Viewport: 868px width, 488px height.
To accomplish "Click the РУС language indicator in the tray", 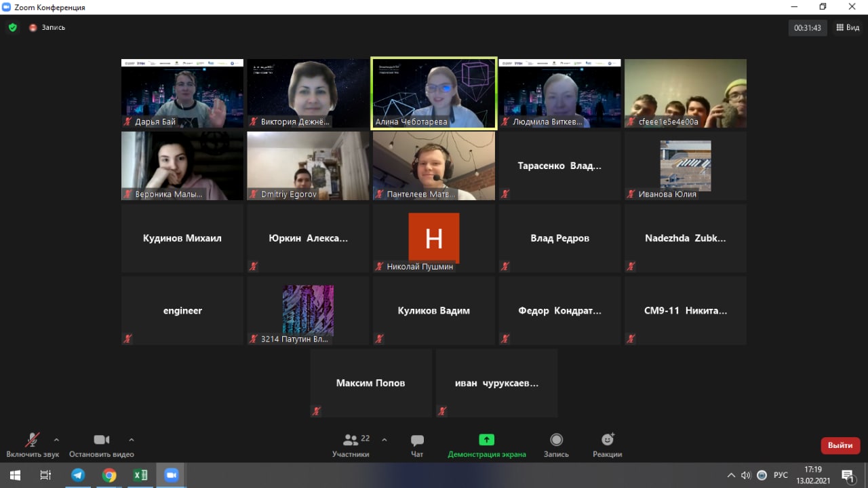I will (781, 475).
